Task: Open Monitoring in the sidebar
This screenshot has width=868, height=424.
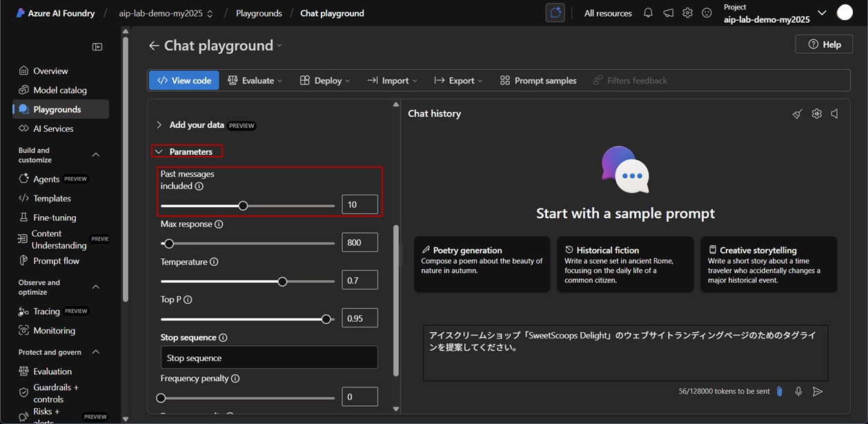Action: (x=54, y=331)
